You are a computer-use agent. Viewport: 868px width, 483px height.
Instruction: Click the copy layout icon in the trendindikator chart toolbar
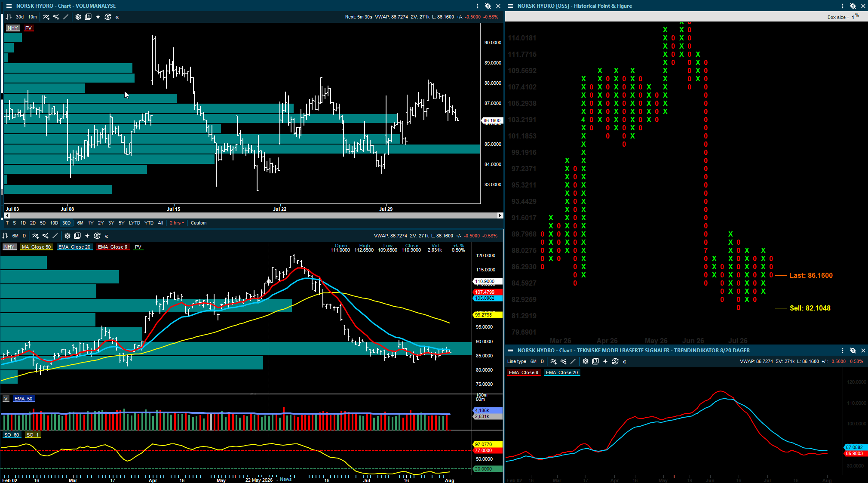(x=595, y=361)
